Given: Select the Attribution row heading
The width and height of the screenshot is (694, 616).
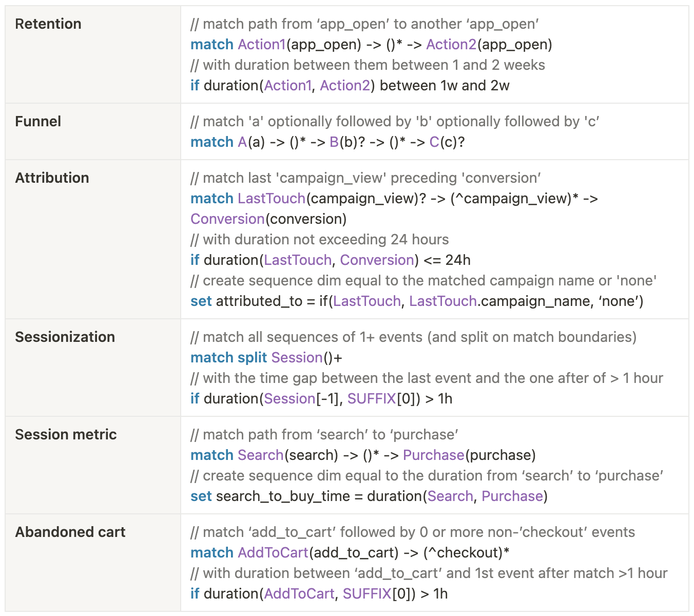Looking at the screenshot, I should [x=52, y=178].
